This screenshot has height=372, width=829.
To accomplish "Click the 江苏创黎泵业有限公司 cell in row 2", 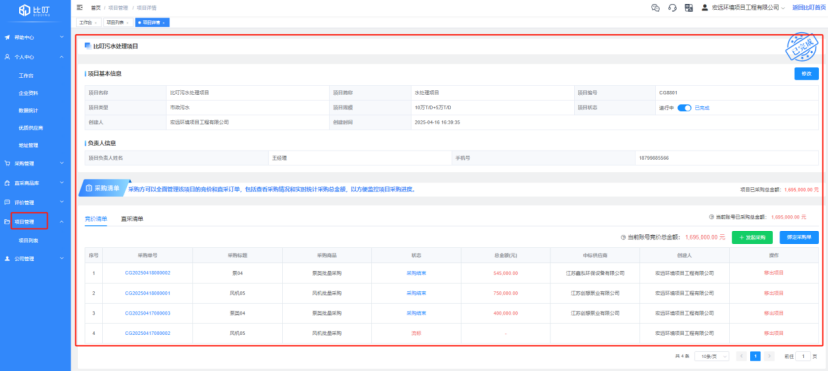I will (x=595, y=293).
